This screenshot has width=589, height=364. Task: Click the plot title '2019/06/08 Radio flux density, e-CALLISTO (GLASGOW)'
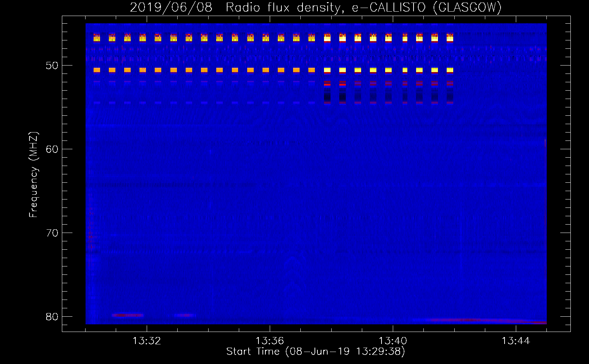[x=316, y=7]
